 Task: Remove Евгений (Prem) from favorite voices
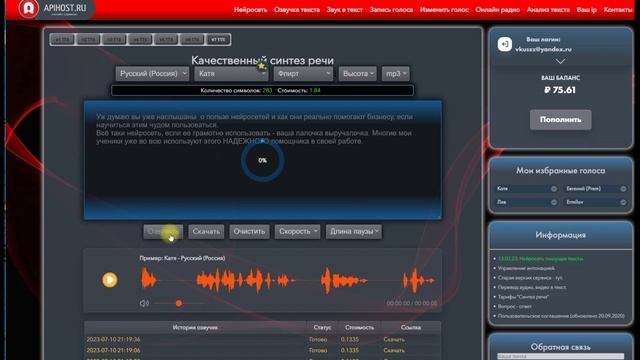coord(623,189)
